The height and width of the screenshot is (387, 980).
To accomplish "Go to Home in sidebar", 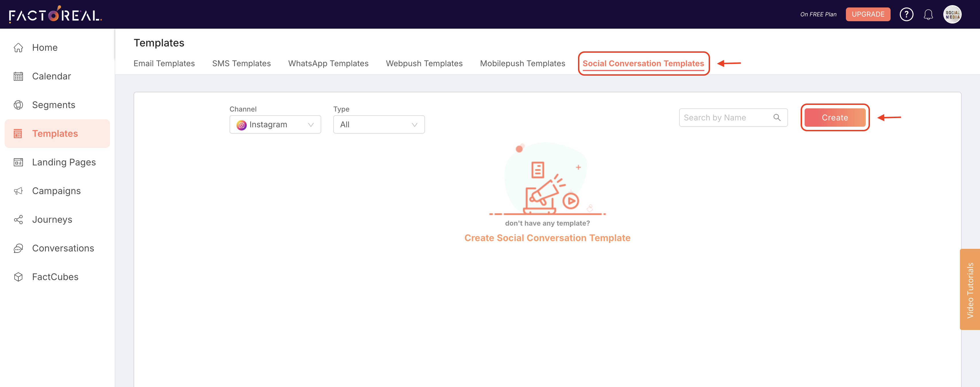I will pyautogui.click(x=45, y=48).
